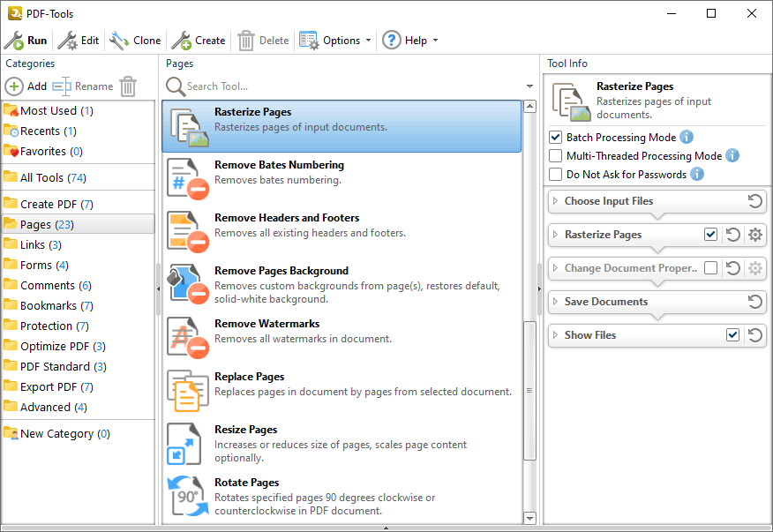Open the Help dropdown
Viewport: 773px width, 532px height.
pos(410,41)
